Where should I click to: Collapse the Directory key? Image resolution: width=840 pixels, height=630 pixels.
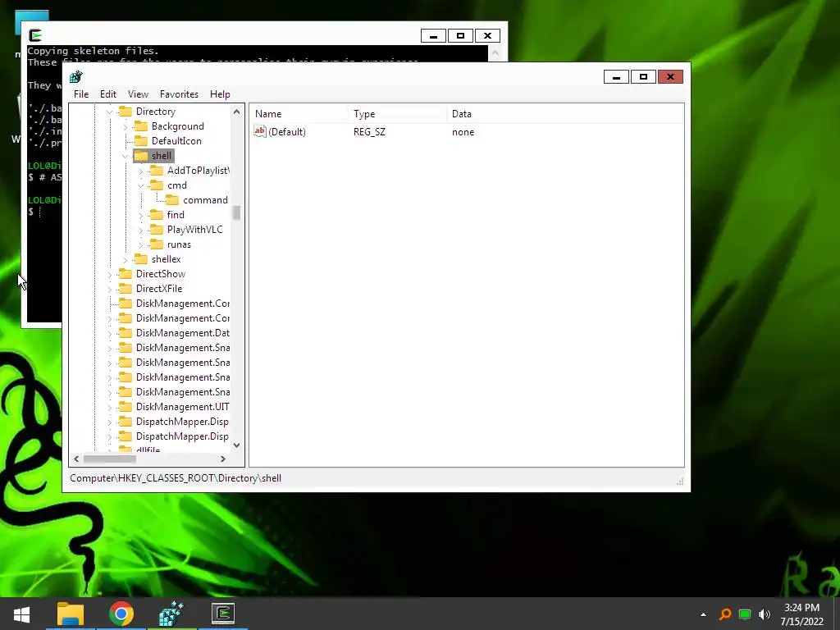(109, 112)
